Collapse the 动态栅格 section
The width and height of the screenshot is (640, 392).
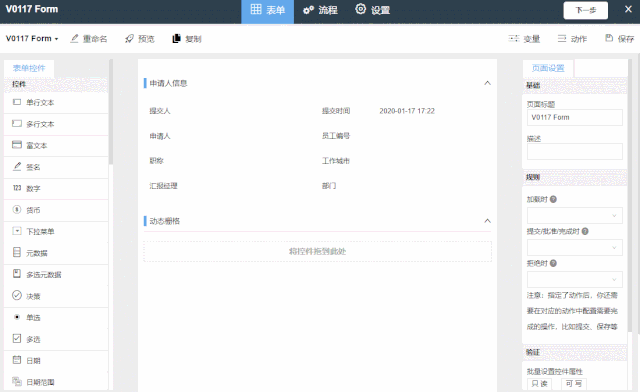(x=487, y=221)
